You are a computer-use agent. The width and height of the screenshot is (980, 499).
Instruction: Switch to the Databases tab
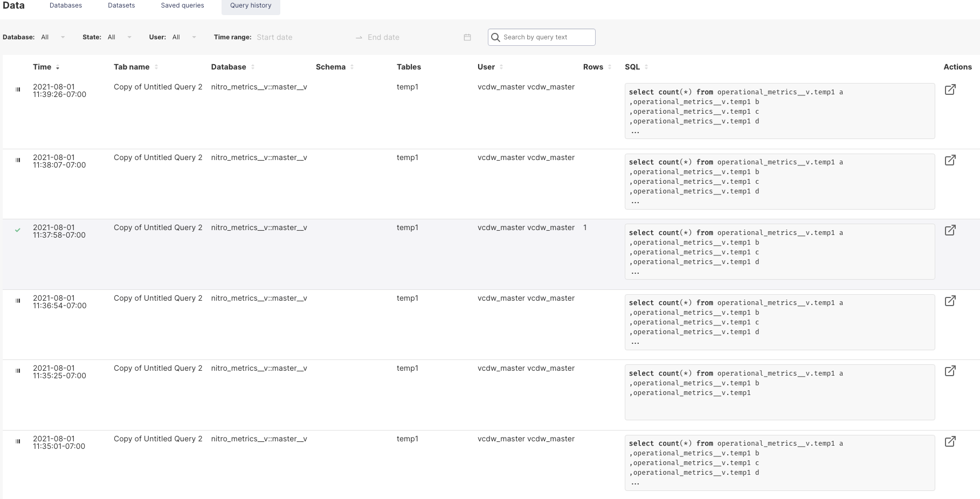(65, 5)
